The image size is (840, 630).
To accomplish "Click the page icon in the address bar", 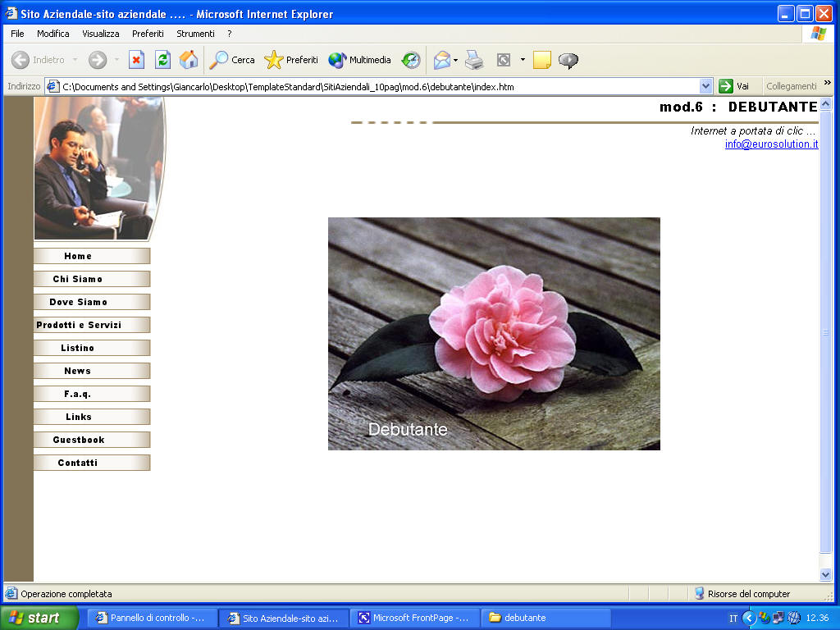I will [x=52, y=86].
